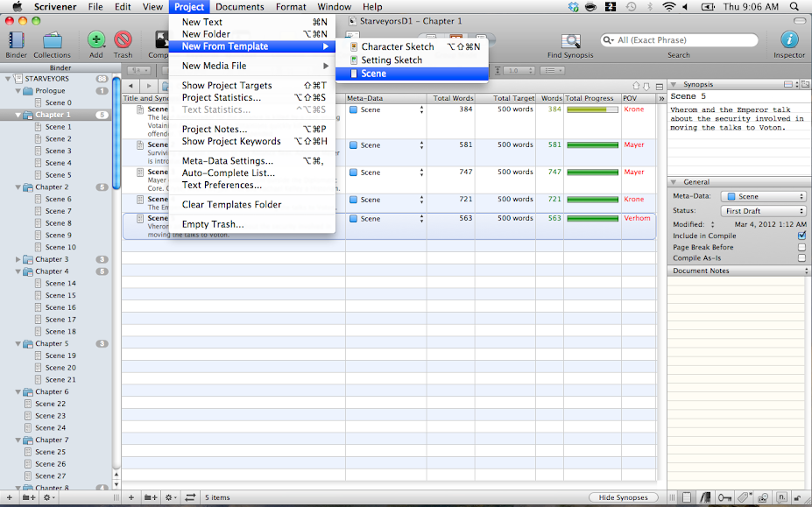
Task: Click the lock icon in the inspector footer
Action: pos(799,497)
